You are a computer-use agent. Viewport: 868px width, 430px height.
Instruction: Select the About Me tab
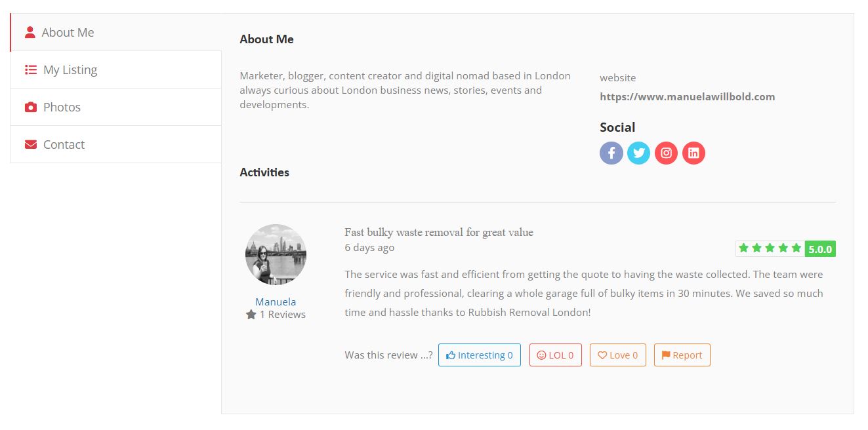(x=115, y=32)
